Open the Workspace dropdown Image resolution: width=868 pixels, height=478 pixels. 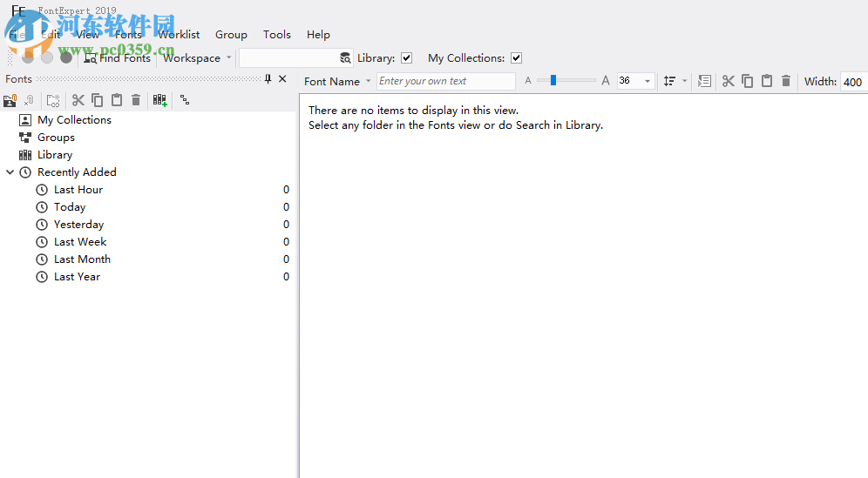[196, 58]
